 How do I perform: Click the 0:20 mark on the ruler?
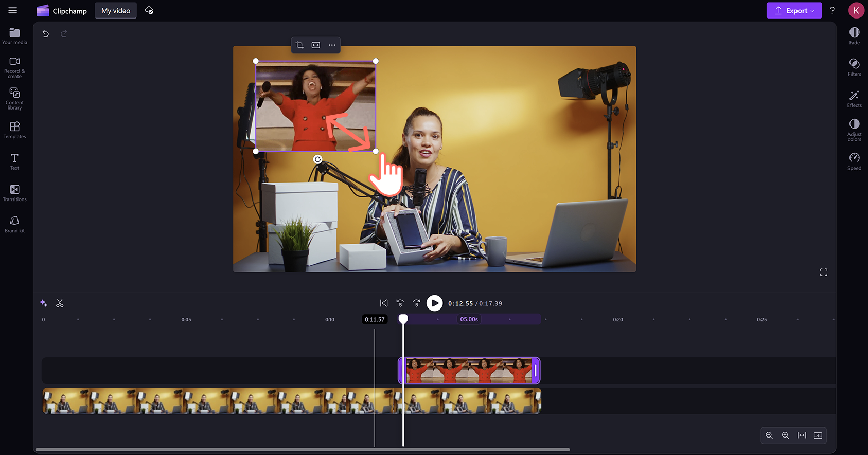[618, 320]
